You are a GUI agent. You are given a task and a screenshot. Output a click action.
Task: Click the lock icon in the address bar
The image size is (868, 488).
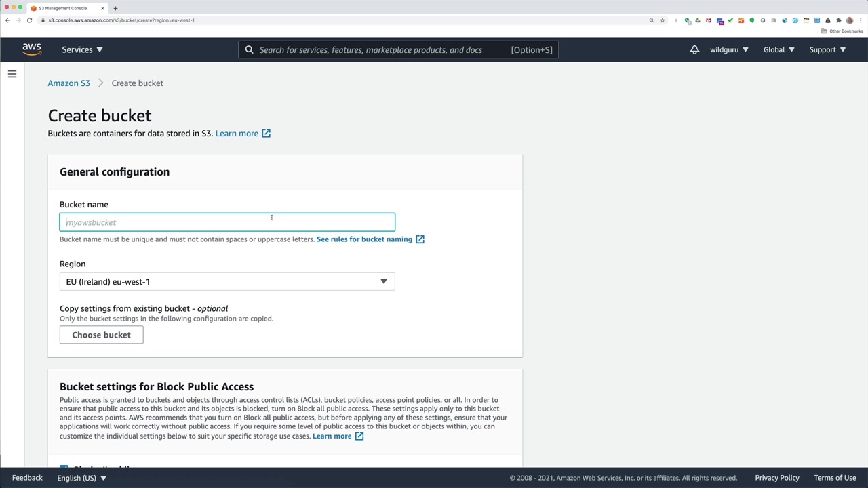[43, 20]
